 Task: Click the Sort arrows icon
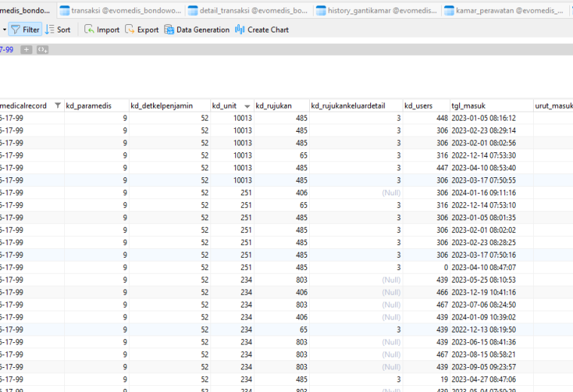point(49,29)
